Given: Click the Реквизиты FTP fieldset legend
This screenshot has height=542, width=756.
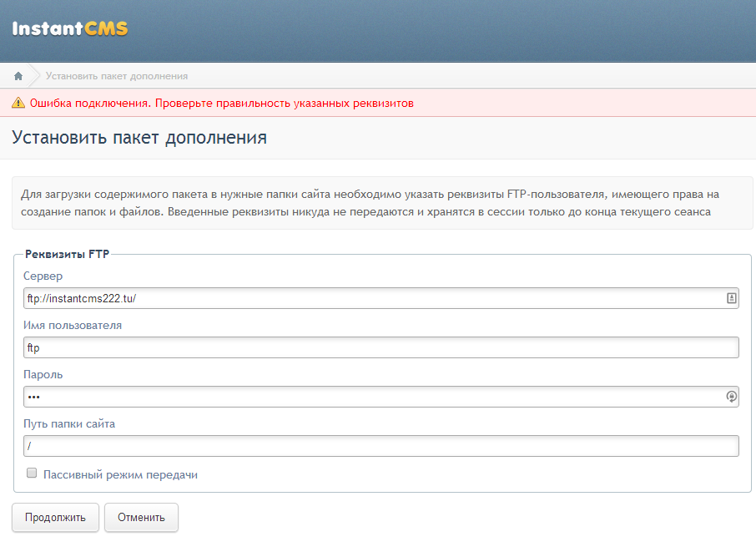Looking at the screenshot, I should click(x=67, y=254).
